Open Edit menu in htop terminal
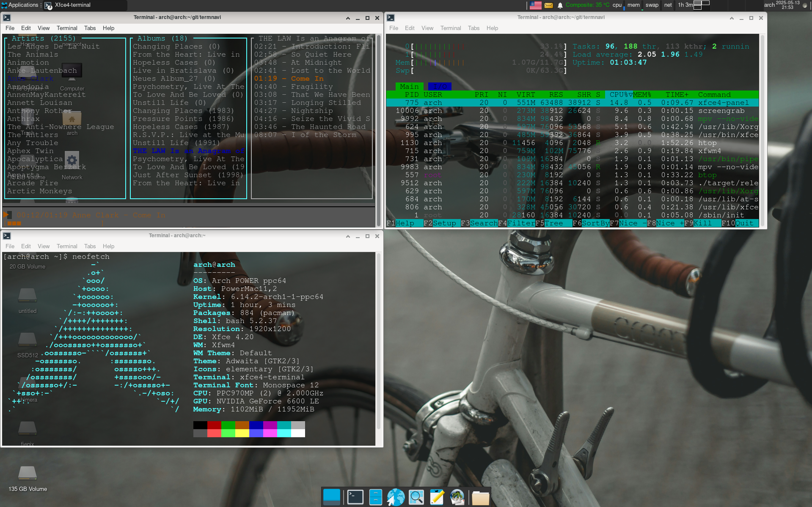The image size is (812, 507). click(410, 28)
